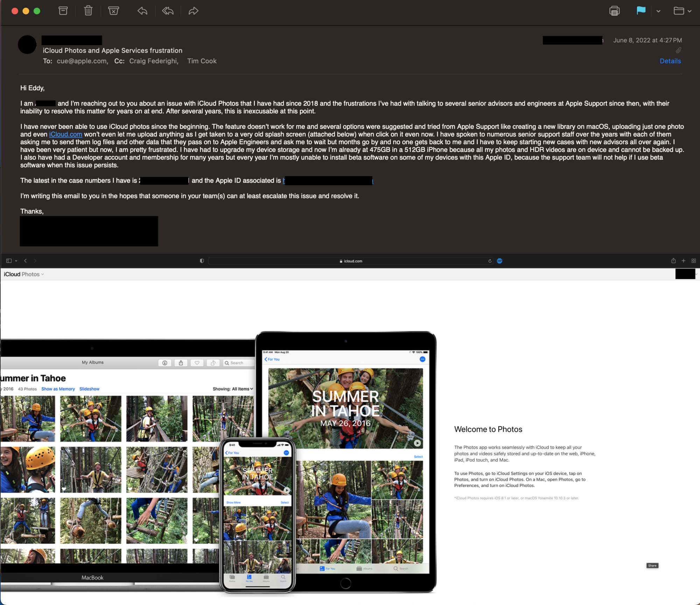Click the email subject iCloud Photos and Apple Services frustration
The height and width of the screenshot is (605, 700).
click(112, 50)
